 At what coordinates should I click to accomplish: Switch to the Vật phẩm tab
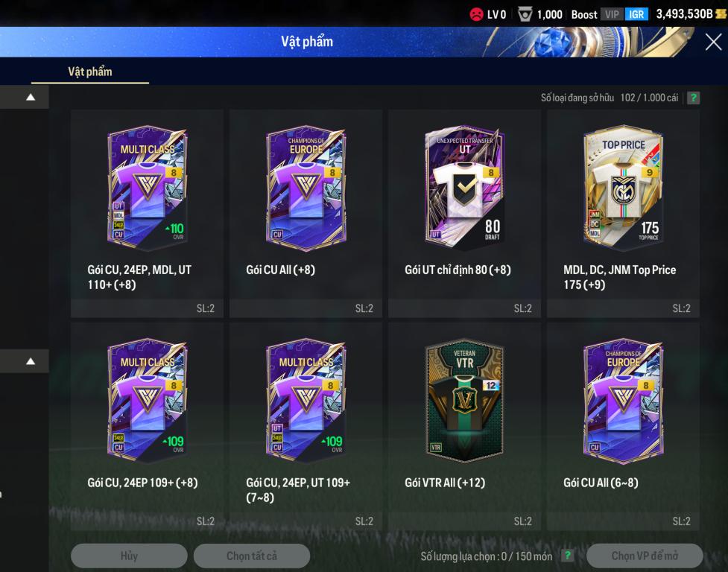coord(90,72)
